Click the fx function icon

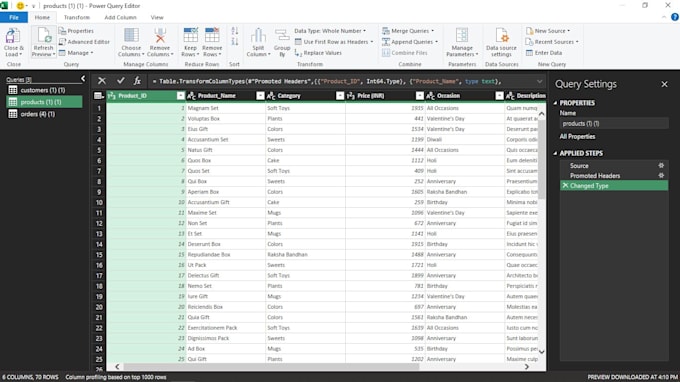pos(137,81)
